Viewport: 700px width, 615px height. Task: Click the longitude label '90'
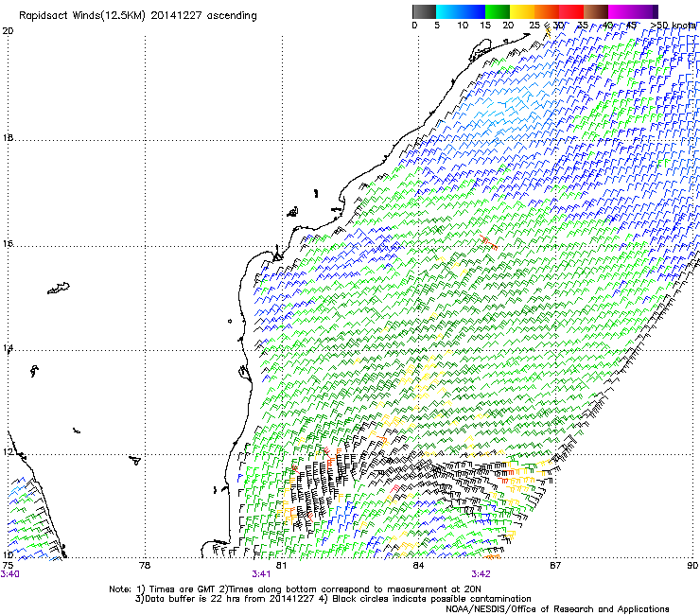pos(692,566)
